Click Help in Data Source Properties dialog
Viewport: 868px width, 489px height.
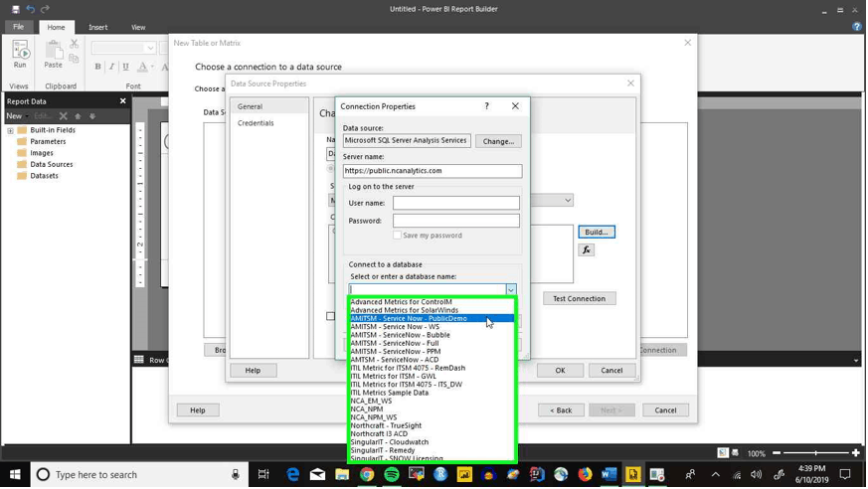click(x=253, y=371)
